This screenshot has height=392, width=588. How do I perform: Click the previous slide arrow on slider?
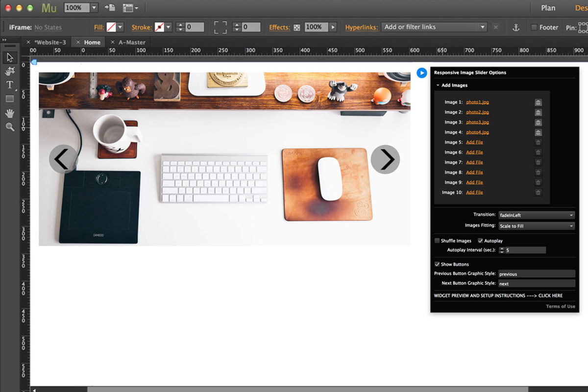tap(63, 159)
